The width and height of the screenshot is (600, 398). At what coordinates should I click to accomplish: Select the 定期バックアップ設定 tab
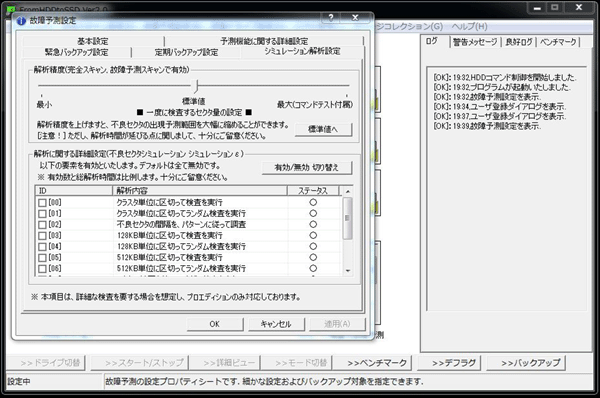click(x=186, y=52)
